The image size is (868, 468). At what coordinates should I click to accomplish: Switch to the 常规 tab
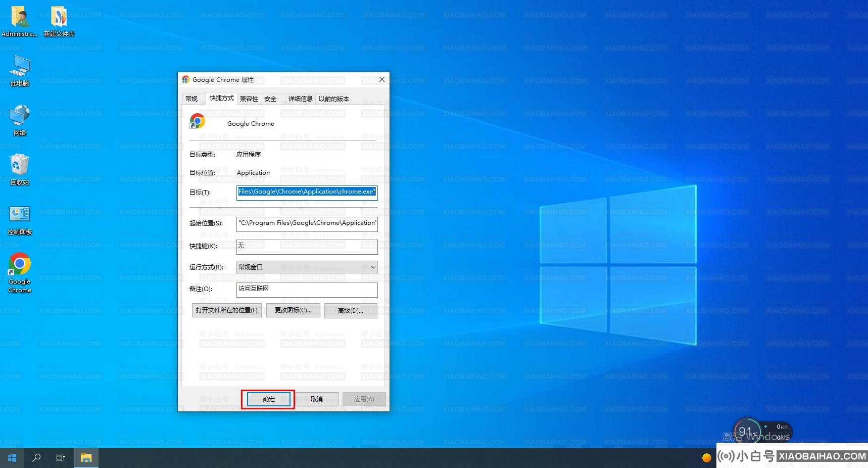pos(191,99)
